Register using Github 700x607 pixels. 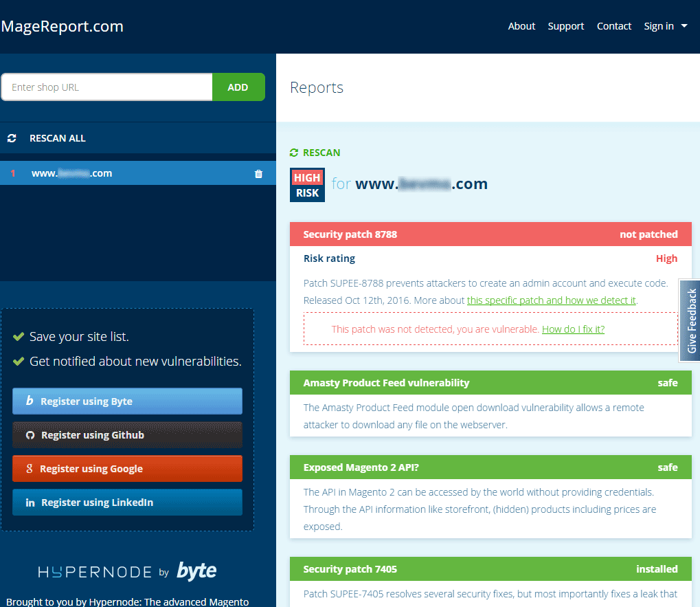click(x=127, y=435)
